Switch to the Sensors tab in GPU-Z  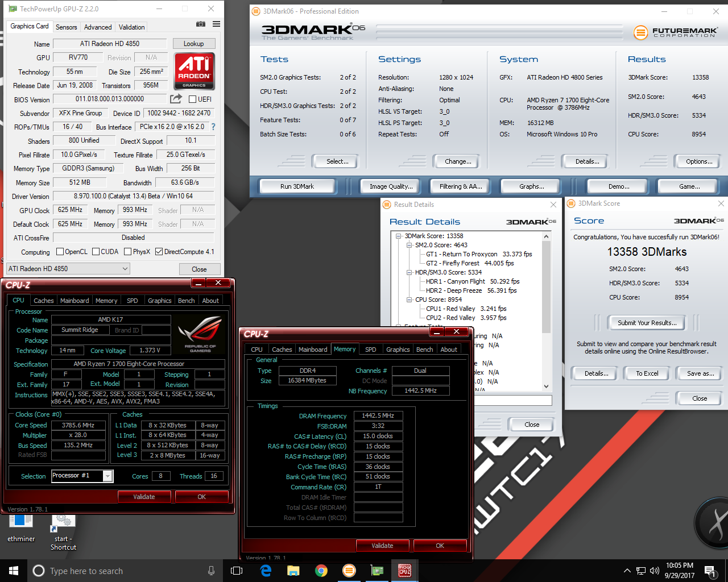(x=66, y=27)
